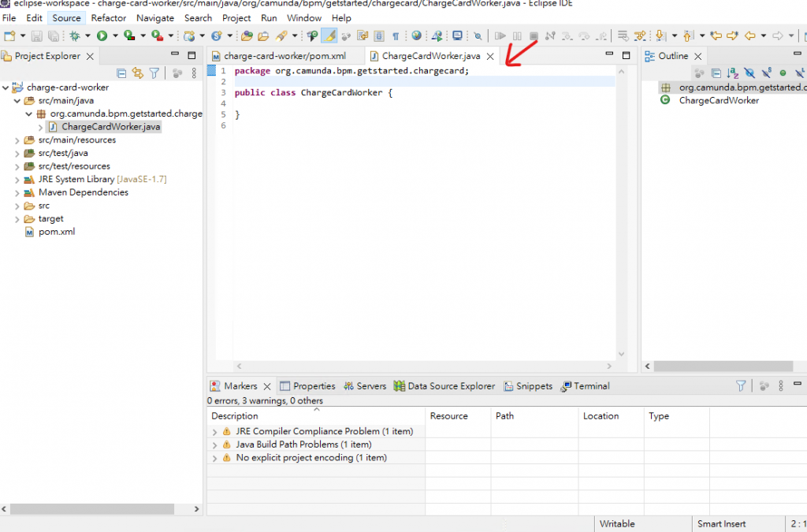
Task: Click the Coverage launch toolbar icon
Action: tap(129, 36)
